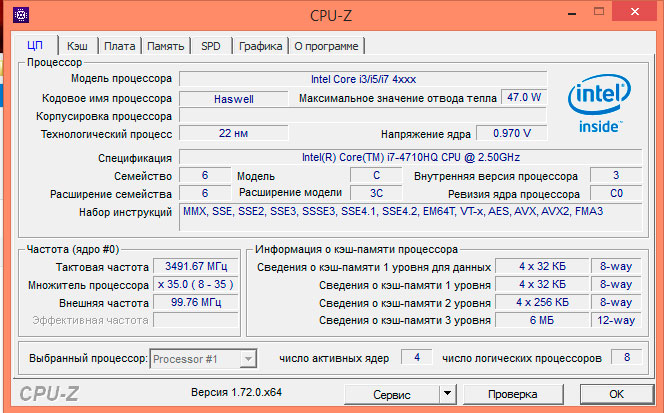Click the Проверка button

(513, 394)
